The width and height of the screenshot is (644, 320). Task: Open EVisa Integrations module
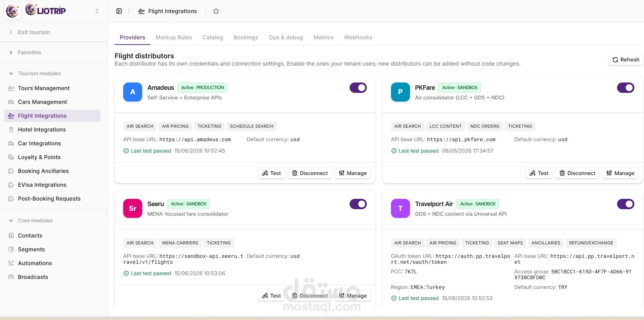(52, 185)
